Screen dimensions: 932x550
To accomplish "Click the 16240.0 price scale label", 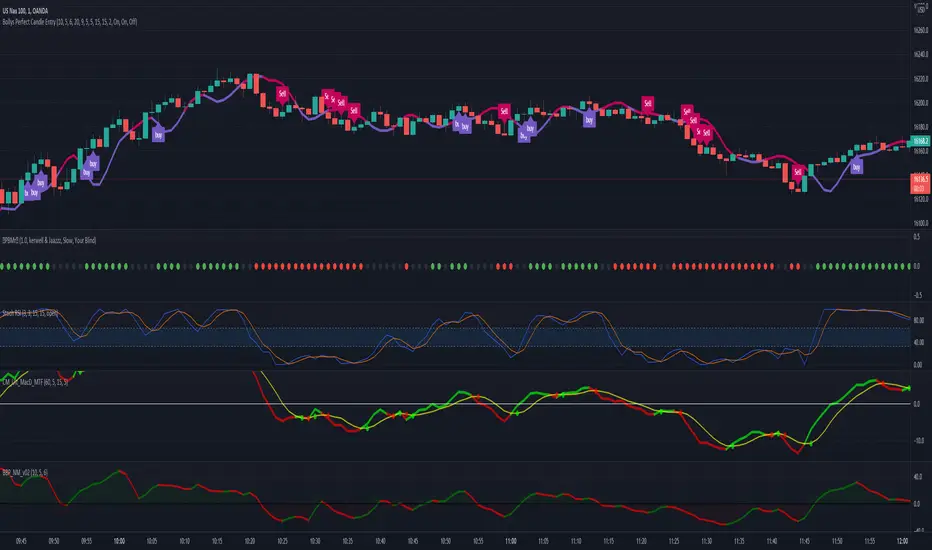I will 920,54.
